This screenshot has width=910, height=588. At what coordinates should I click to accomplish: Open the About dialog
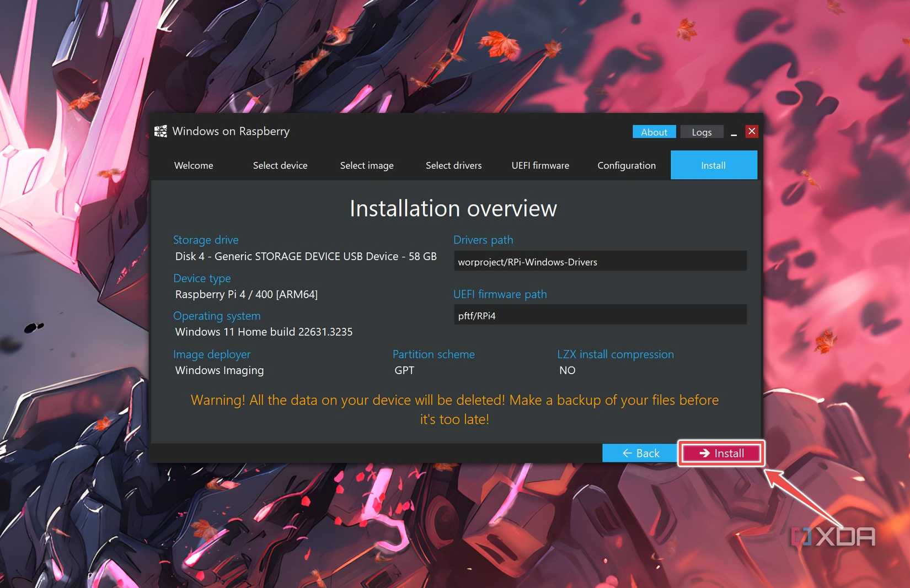(654, 132)
